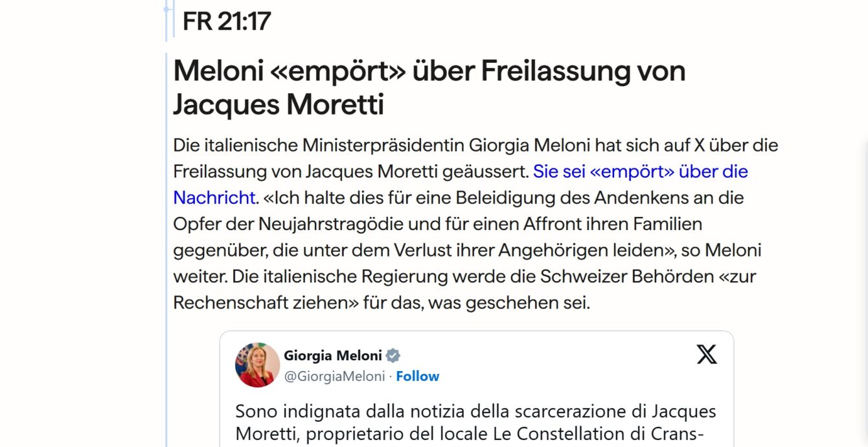The height and width of the screenshot is (447, 868).
Task: Click the timeline dot beside the timestamp
Action: 166,9
